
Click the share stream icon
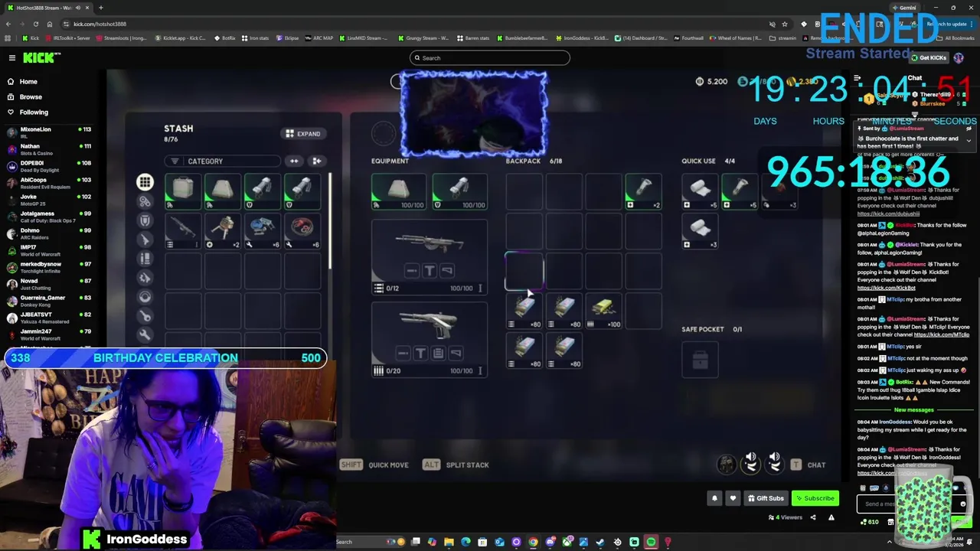point(813,517)
